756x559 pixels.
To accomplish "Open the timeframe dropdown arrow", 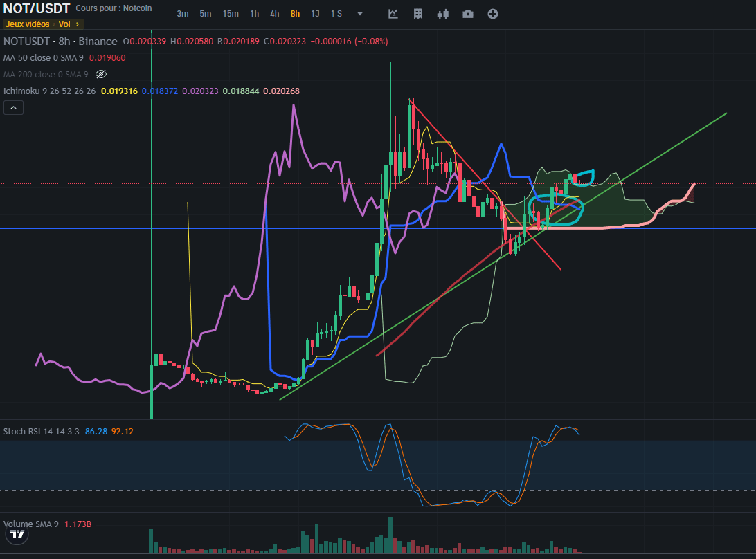I will coord(359,14).
